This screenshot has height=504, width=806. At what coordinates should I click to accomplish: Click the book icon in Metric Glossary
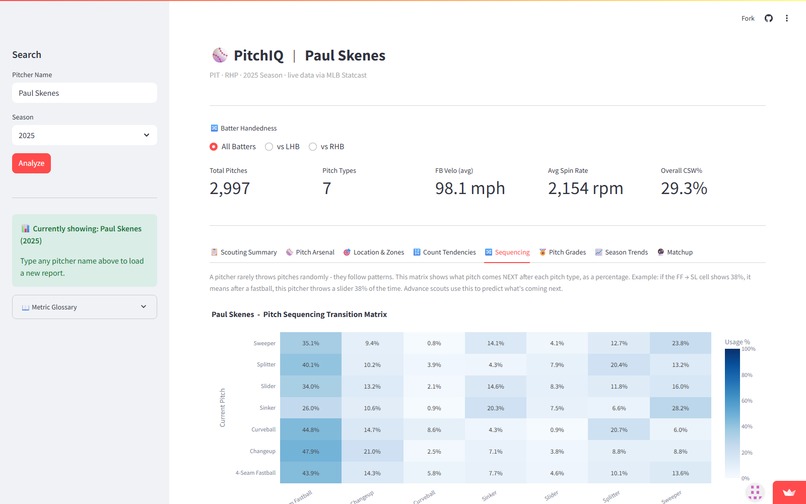pyautogui.click(x=25, y=307)
